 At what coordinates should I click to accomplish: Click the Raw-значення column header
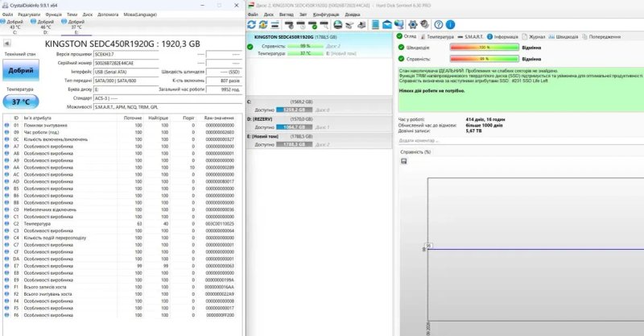(219, 118)
